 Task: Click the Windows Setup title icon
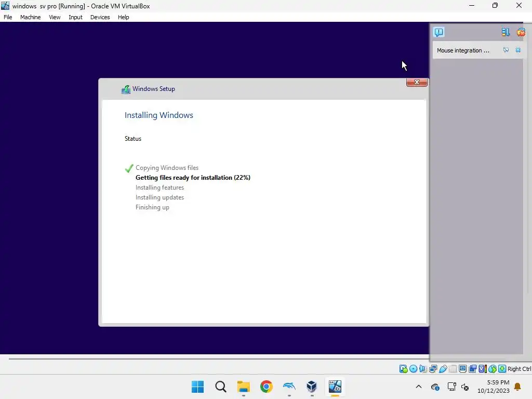[x=126, y=89]
